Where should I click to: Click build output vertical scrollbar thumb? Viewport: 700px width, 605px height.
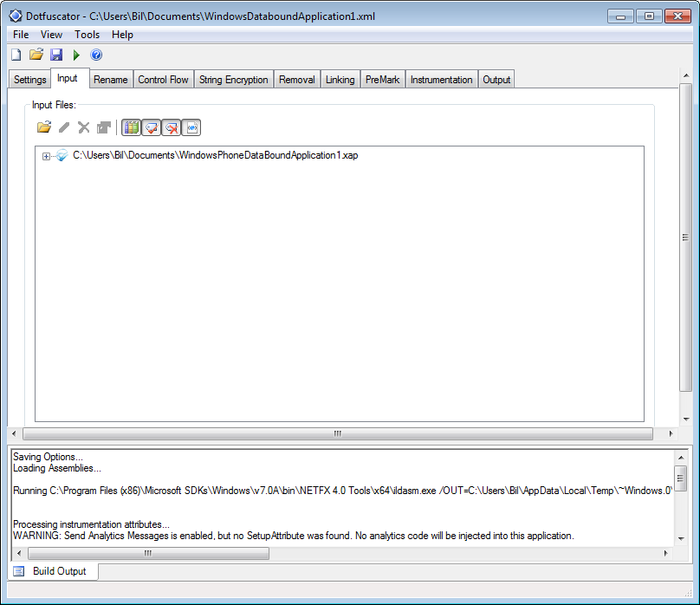(x=681, y=478)
